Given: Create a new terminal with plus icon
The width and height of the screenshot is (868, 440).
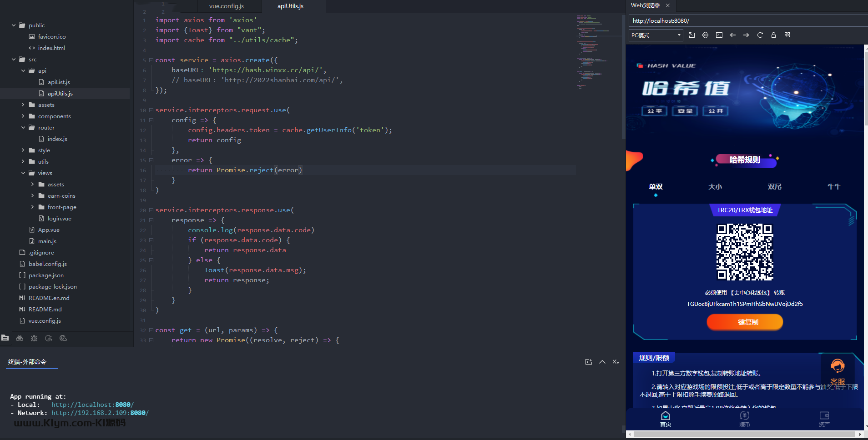Looking at the screenshot, I should point(589,362).
